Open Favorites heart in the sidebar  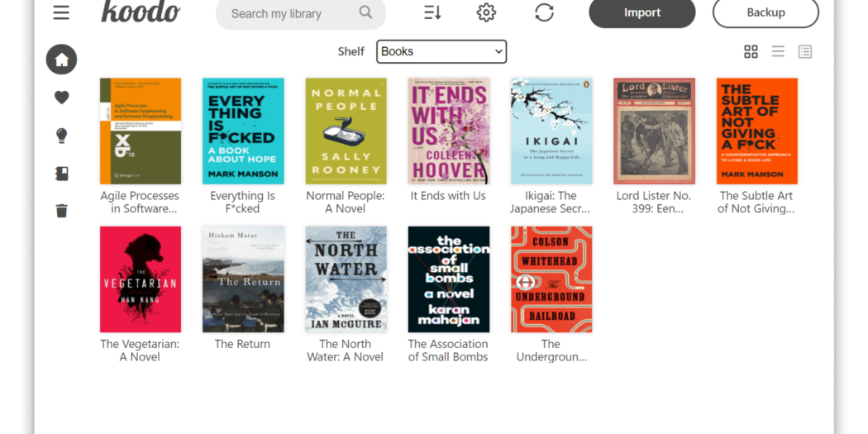(61, 98)
